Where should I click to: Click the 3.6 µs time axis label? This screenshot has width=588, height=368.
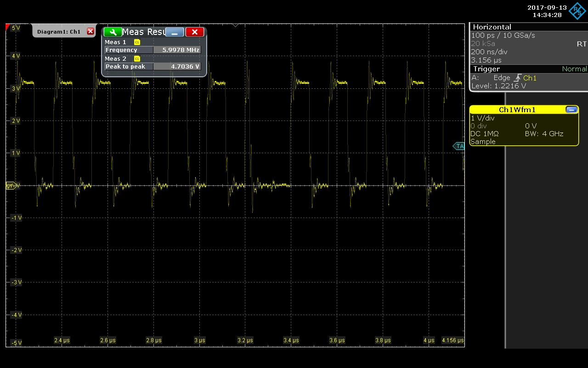coord(337,340)
